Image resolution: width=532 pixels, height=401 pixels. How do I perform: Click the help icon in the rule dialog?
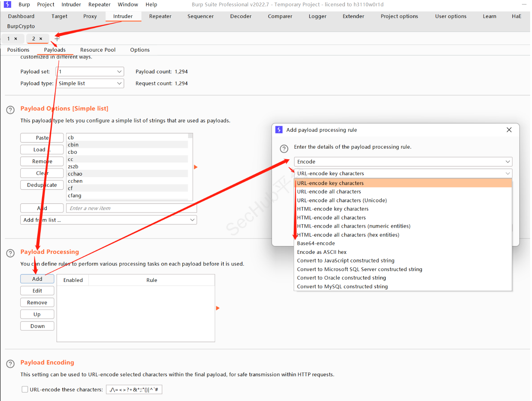click(x=284, y=149)
